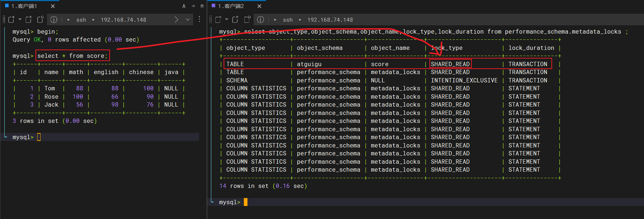Click the 'object_name' column header

pos(390,48)
